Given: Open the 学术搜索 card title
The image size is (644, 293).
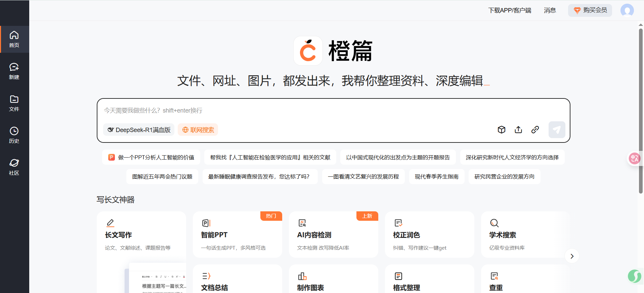Looking at the screenshot, I should tap(503, 235).
